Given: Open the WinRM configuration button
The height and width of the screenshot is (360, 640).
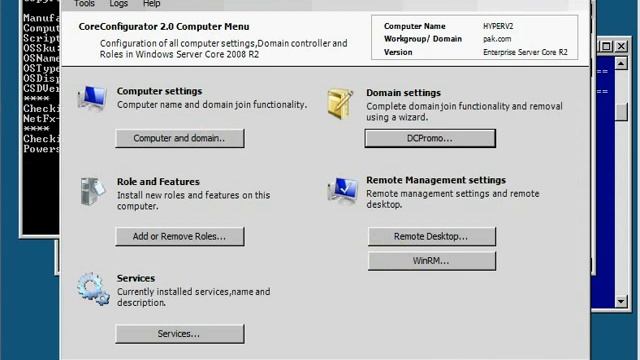Looking at the screenshot, I should click(431, 261).
